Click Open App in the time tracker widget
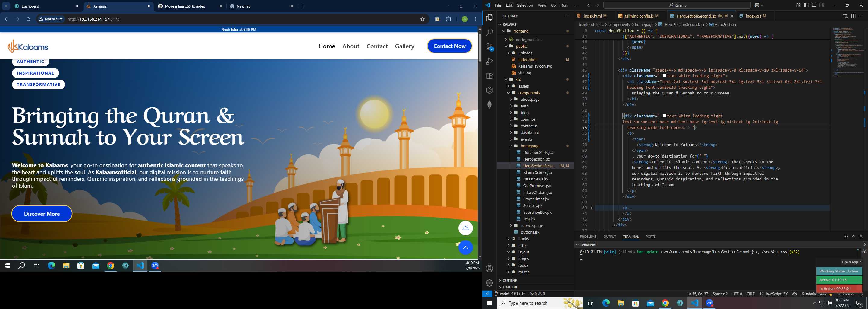Screen dimensions: 868x309 point(851,262)
